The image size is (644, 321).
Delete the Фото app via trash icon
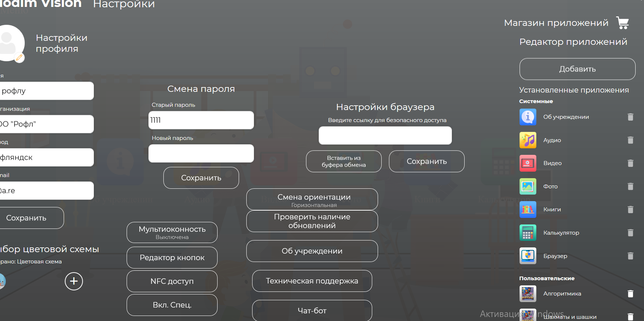tap(631, 187)
